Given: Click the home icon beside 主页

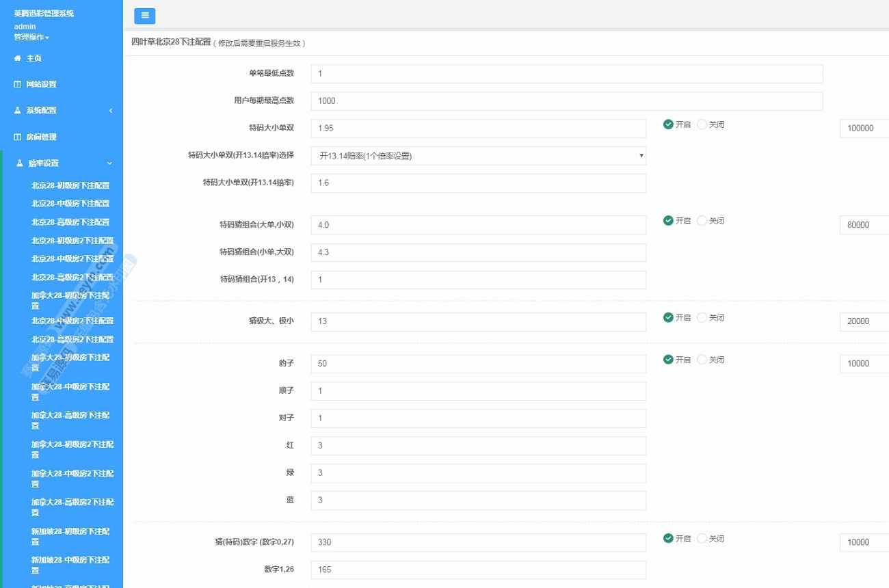Looking at the screenshot, I should click(18, 58).
